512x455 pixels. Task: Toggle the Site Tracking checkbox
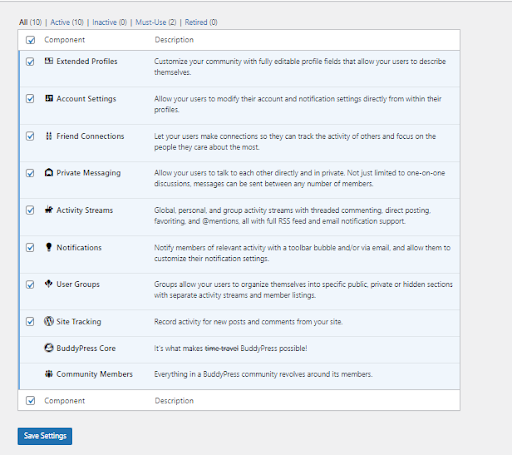point(30,322)
